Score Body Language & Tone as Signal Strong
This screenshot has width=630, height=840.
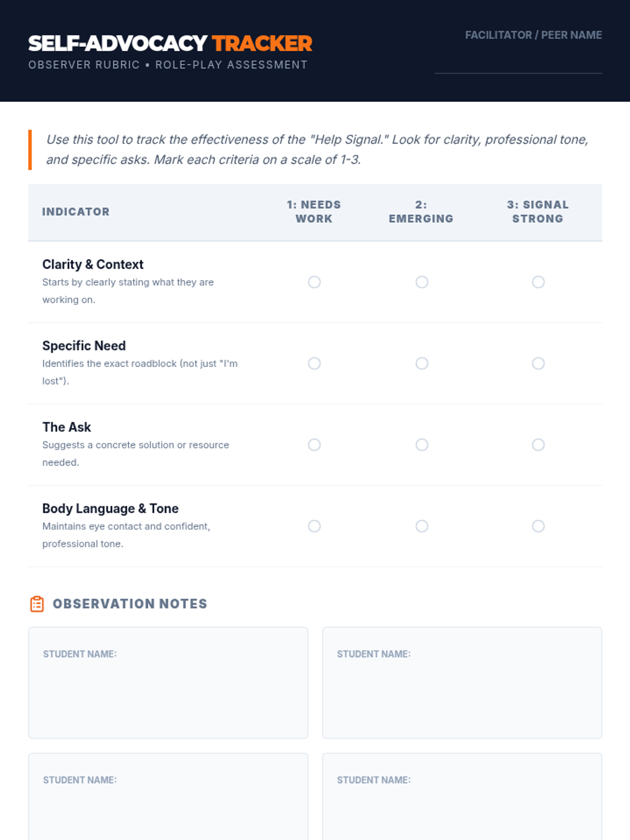pyautogui.click(x=538, y=526)
